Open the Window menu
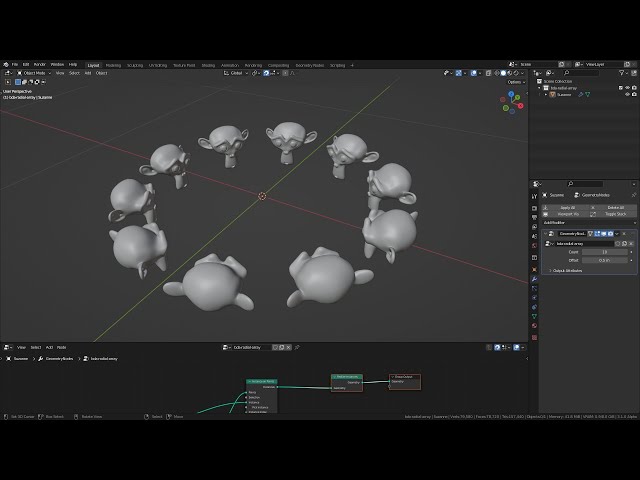 tap(57, 65)
